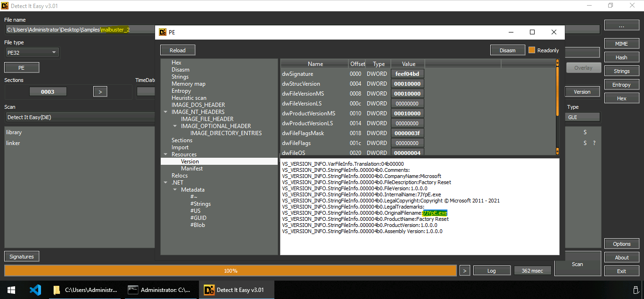Open the Log button
The height and width of the screenshot is (299, 644).
pyautogui.click(x=492, y=271)
